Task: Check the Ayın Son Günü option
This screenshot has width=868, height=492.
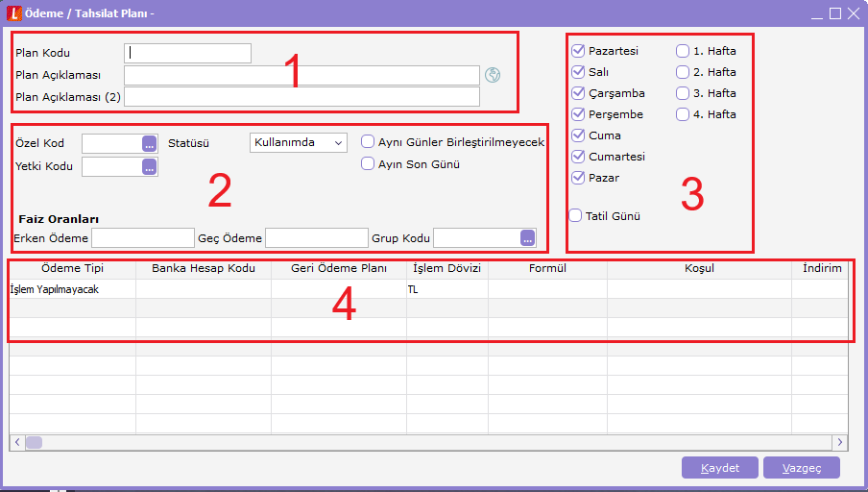Action: (x=368, y=164)
